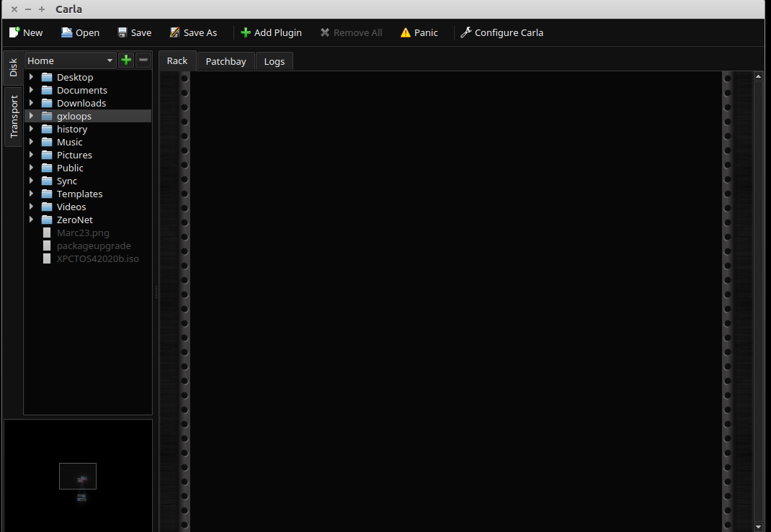Click the Downloads folder icon

tap(47, 103)
